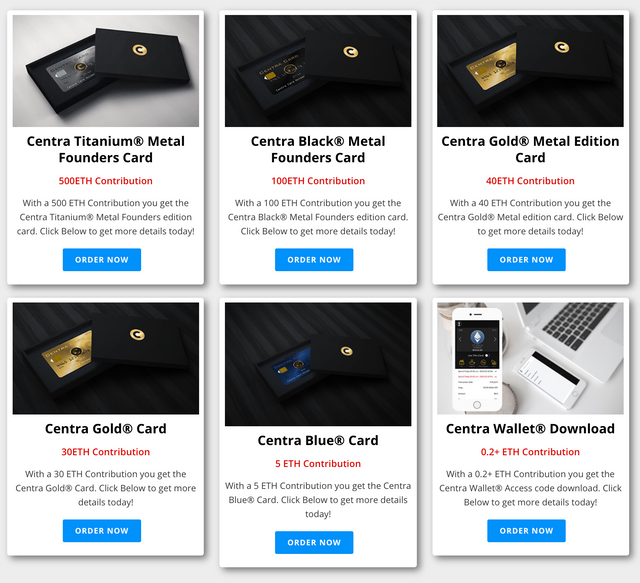Viewport: 640px width, 583px height.
Task: Open the Centra Gold Card product image
Action: [106, 358]
